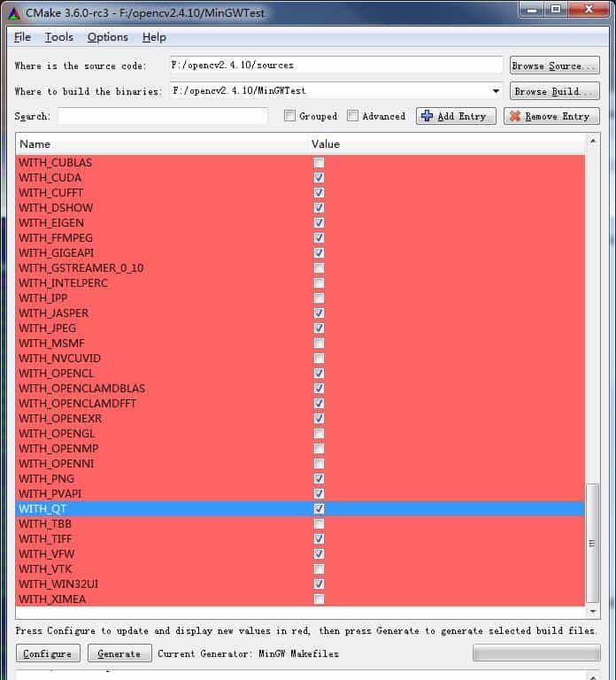Screen dimensions: 616x680
Task: Check the WITH_GSTREAMER_0_10 checkbox
Action: click(319, 268)
